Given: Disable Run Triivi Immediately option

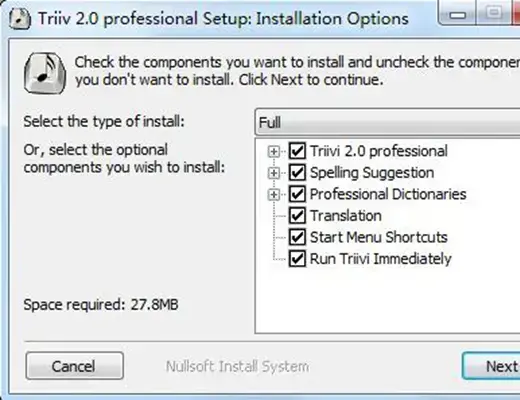Looking at the screenshot, I should coord(297,259).
